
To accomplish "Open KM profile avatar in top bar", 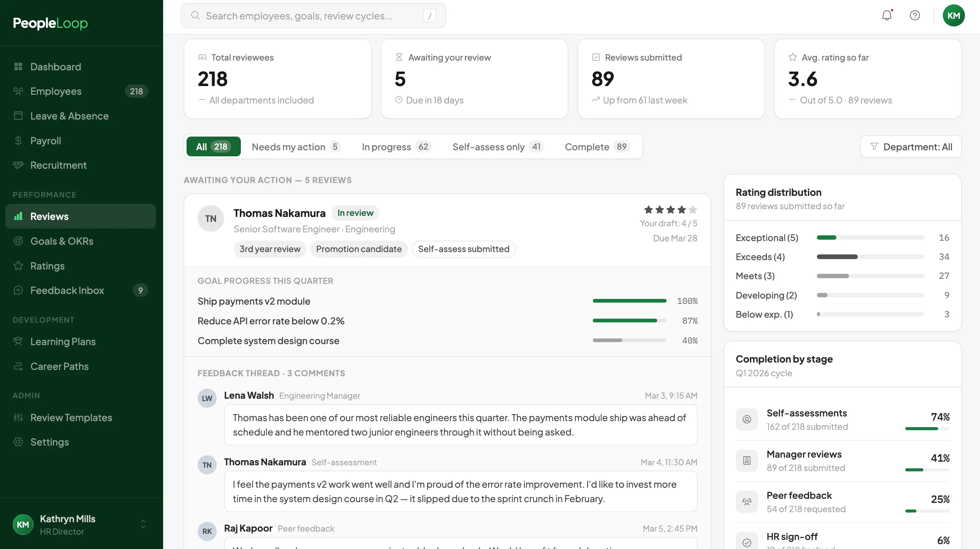I will tap(953, 16).
